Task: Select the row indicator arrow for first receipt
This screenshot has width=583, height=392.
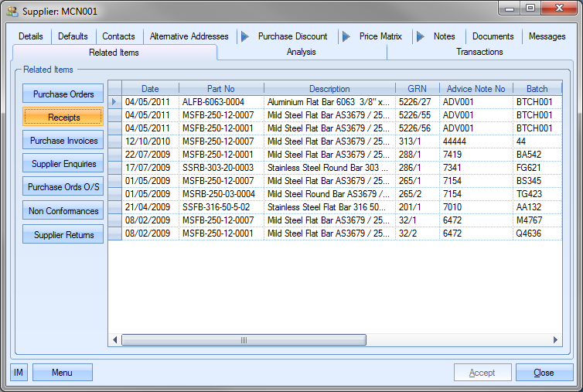Action: pyautogui.click(x=114, y=101)
